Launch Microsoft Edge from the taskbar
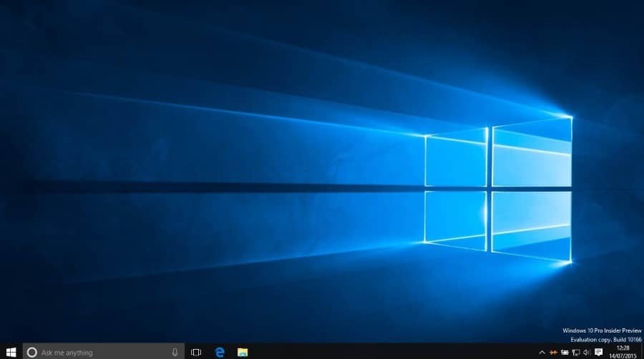 [220, 352]
